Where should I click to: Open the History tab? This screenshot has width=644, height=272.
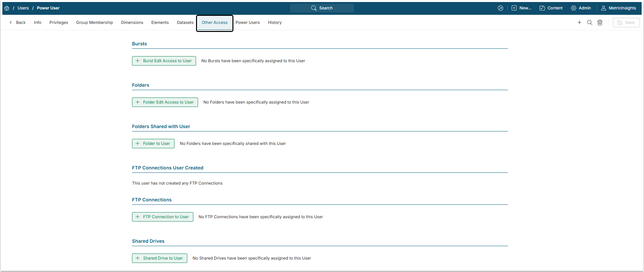tap(275, 23)
